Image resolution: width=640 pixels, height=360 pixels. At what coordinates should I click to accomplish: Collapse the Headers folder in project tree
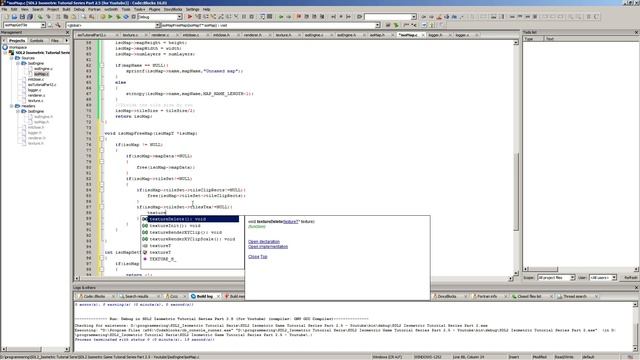(x=12, y=106)
